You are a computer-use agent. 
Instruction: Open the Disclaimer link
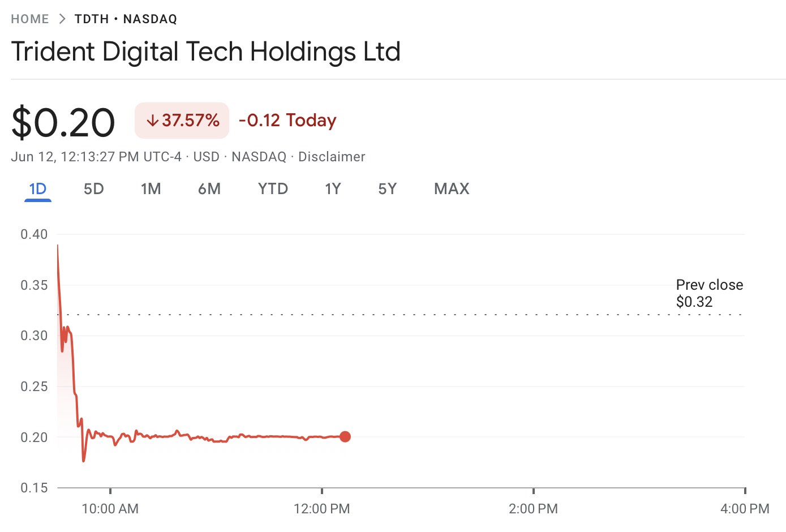pos(332,157)
